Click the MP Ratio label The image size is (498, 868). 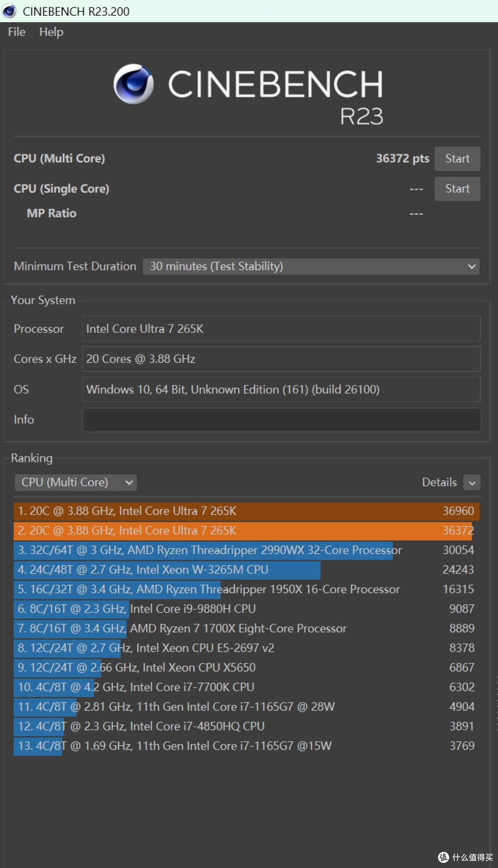click(52, 213)
